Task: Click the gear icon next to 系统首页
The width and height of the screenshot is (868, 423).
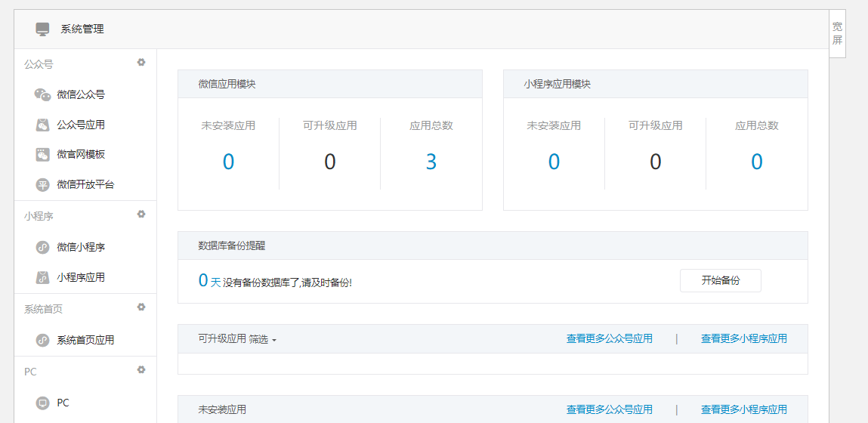Action: [141, 307]
